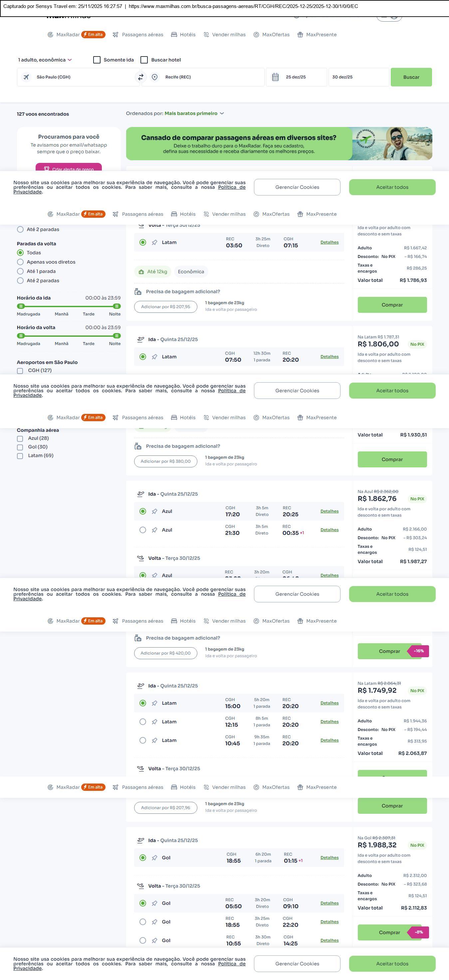
Task: Select the Azul 21:30 outbound flight option
Action: (x=143, y=530)
